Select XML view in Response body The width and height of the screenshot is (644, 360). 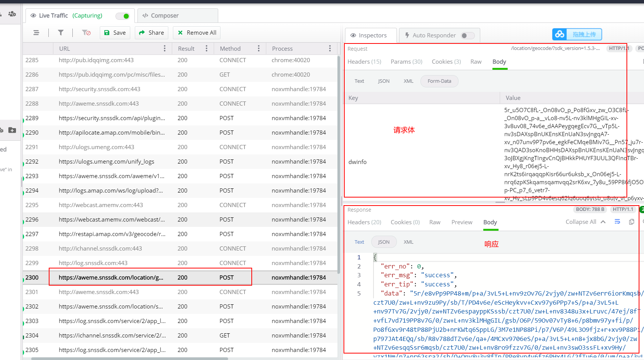point(408,242)
